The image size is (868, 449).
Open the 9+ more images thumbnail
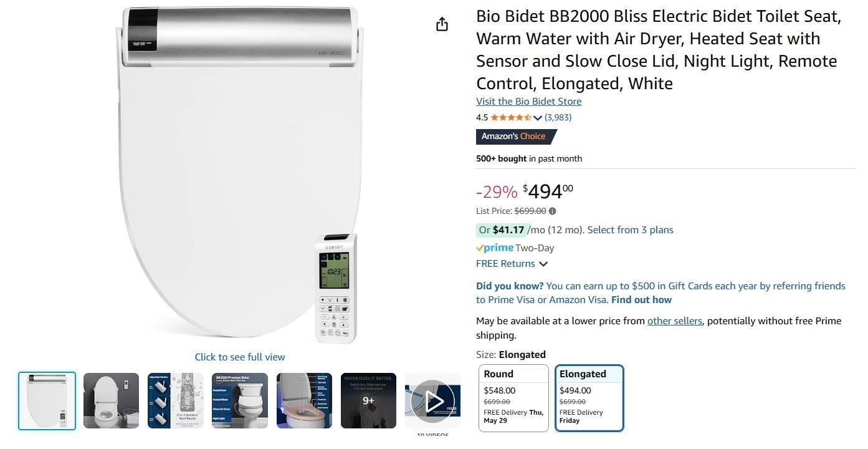pos(368,401)
